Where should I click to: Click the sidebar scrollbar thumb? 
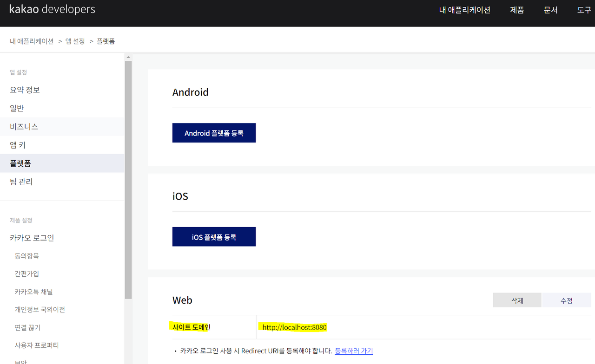click(128, 180)
